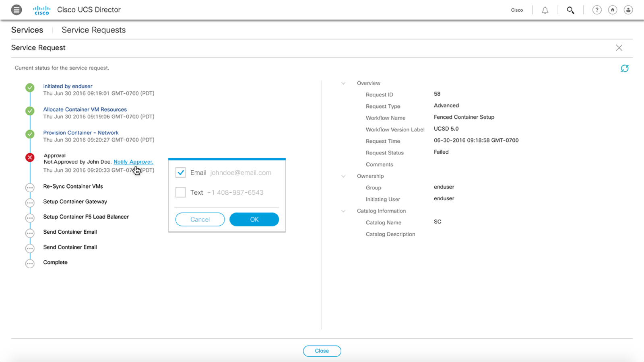Check the Text notification checkbox

click(181, 192)
